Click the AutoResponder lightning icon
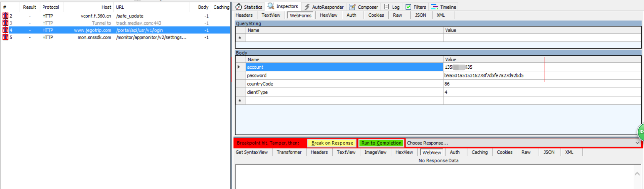The image size is (644, 189). [x=307, y=7]
